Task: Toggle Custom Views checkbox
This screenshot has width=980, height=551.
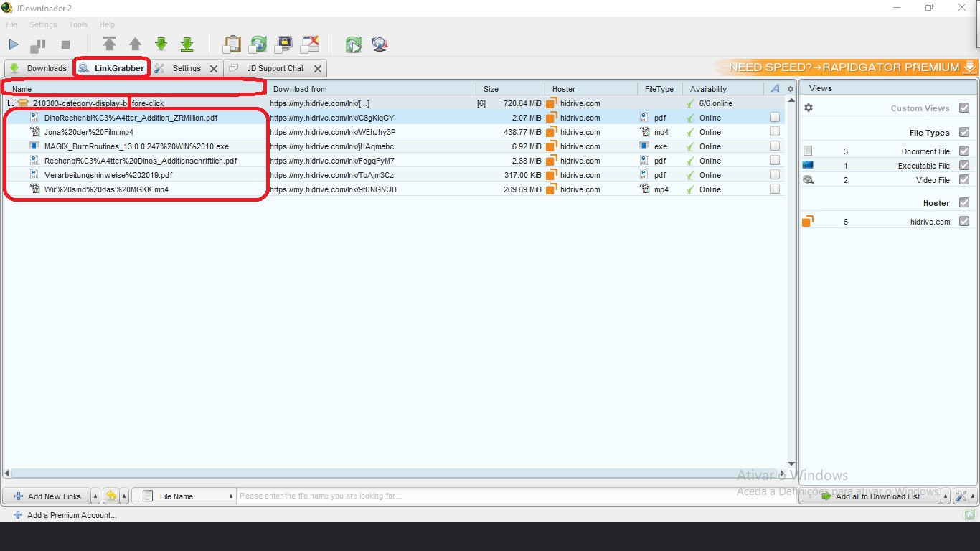Action: (x=964, y=108)
